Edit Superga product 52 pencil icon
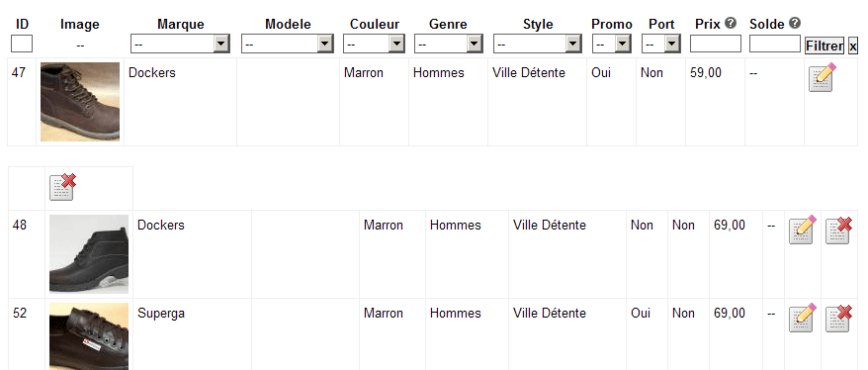Screen dimensions: 868x370 click(803, 318)
